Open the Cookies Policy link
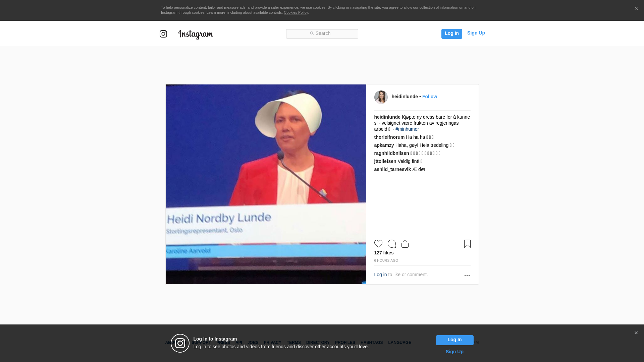 tap(296, 12)
